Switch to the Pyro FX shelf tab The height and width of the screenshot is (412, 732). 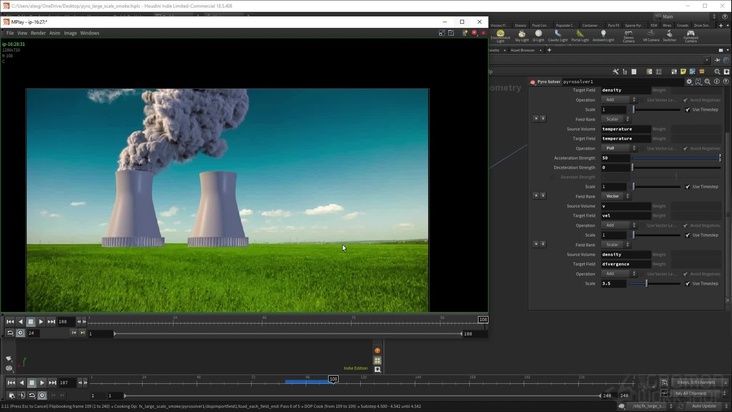tap(613, 25)
